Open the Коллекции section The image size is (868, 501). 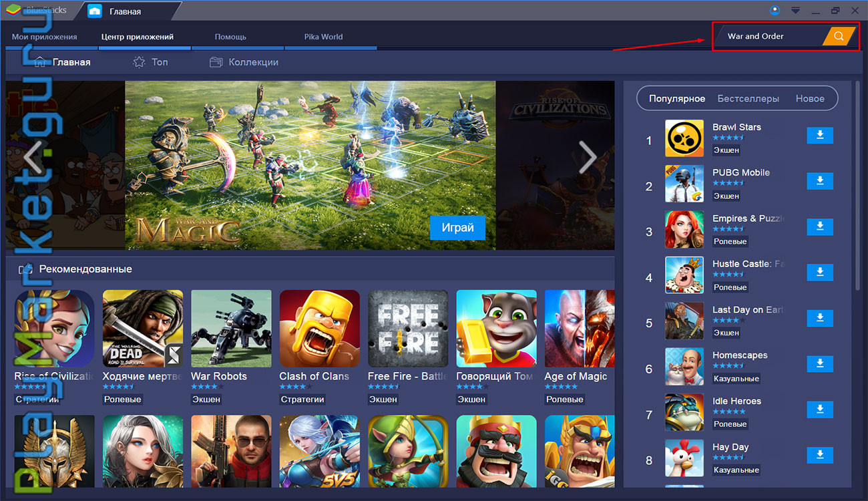coord(244,62)
